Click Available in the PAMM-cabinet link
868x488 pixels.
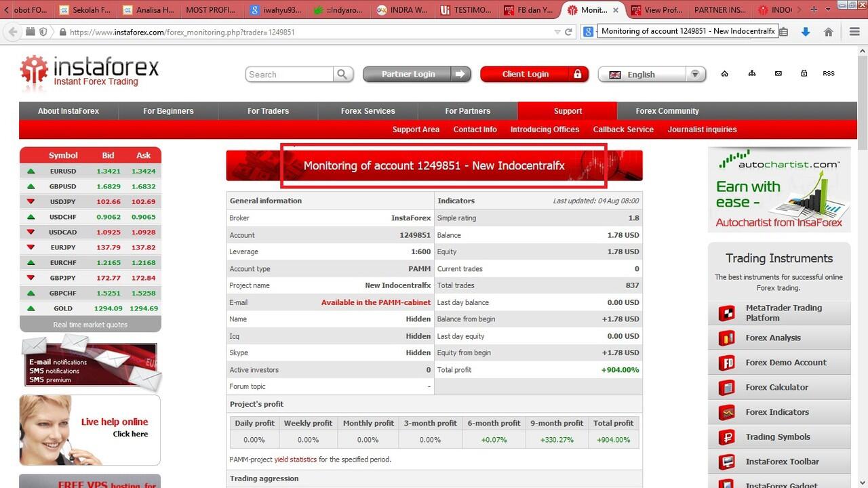pyautogui.click(x=376, y=302)
